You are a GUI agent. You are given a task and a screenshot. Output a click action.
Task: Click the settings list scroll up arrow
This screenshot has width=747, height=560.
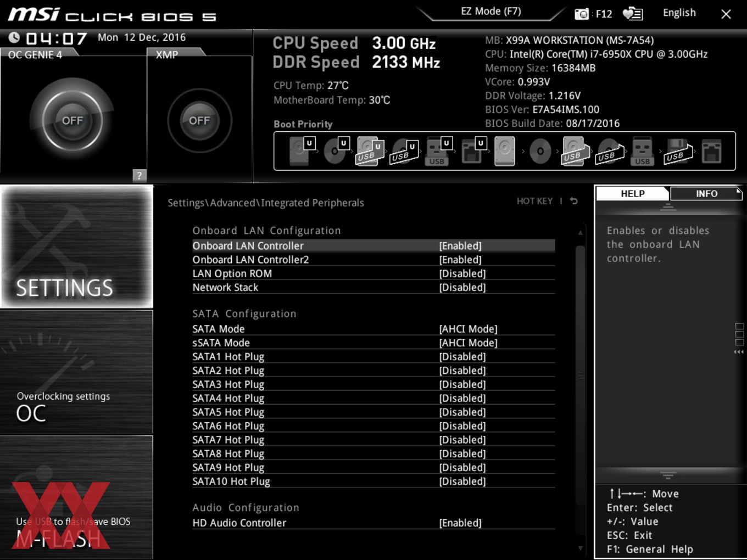[x=580, y=233]
